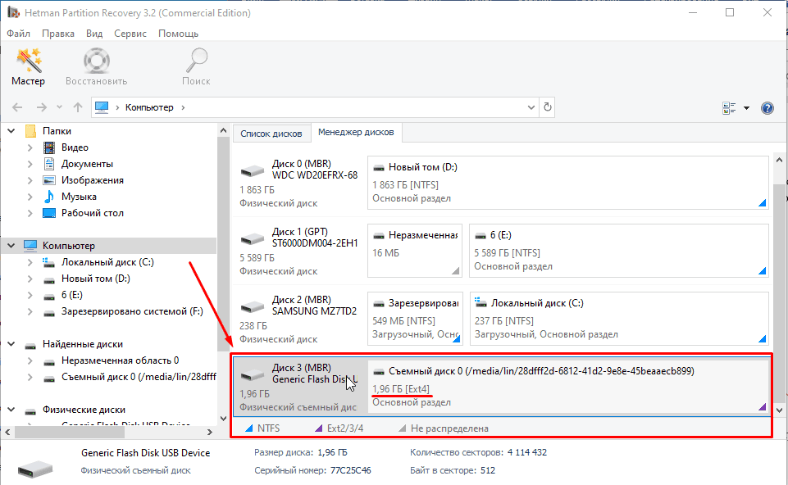Open the Правка menu
788x485 pixels.
point(58,34)
